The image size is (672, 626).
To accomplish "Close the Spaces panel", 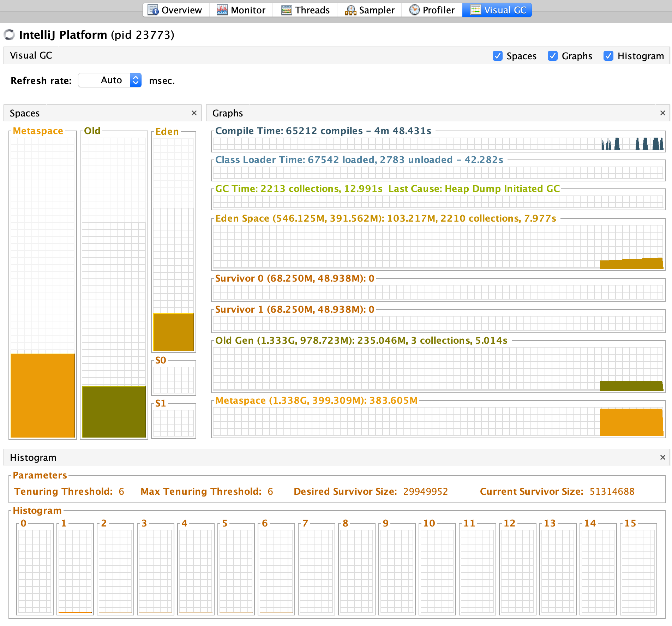I will [194, 113].
